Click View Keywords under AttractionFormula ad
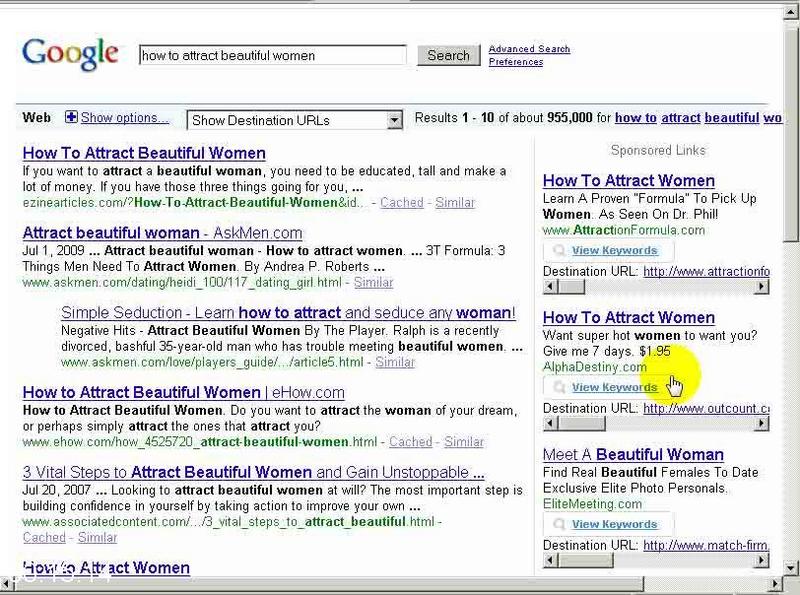 614,251
